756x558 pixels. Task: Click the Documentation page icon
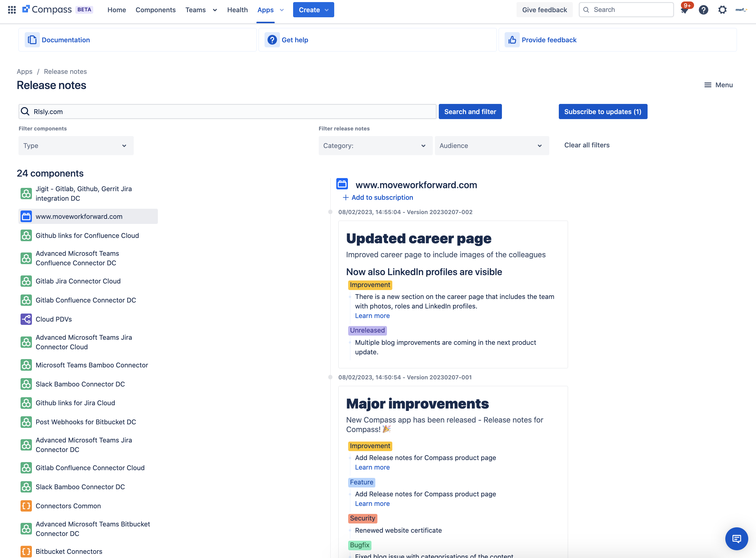(32, 40)
